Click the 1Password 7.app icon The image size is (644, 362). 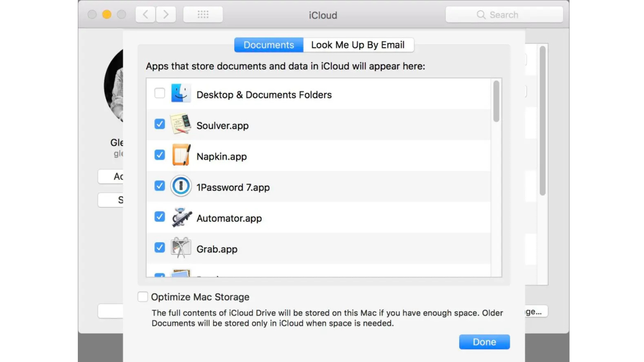(181, 186)
